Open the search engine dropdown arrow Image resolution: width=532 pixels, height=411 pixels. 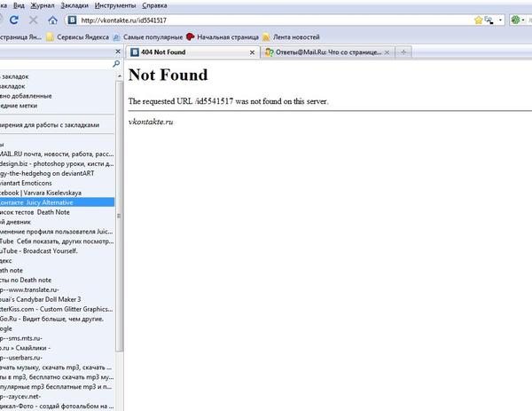tap(523, 20)
